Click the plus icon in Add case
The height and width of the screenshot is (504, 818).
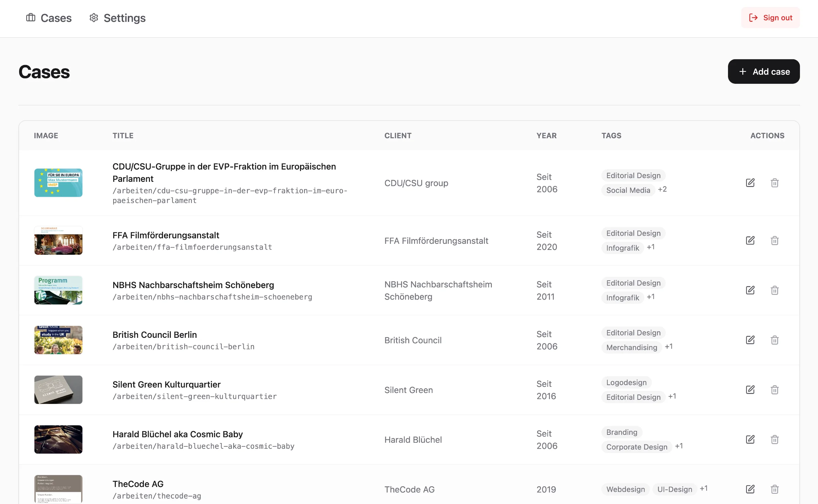click(x=743, y=72)
